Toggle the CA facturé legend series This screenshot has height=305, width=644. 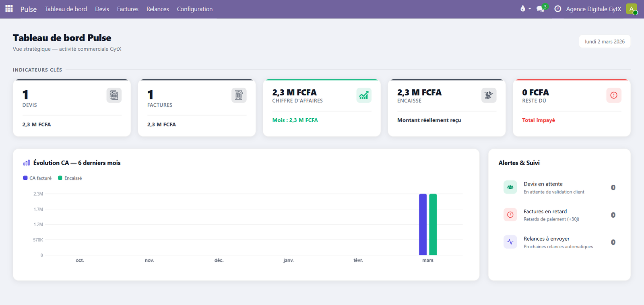pyautogui.click(x=37, y=178)
